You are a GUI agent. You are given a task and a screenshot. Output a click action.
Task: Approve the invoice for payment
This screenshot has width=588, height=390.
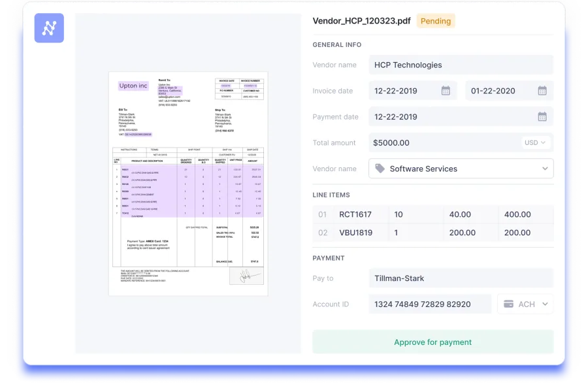point(433,342)
